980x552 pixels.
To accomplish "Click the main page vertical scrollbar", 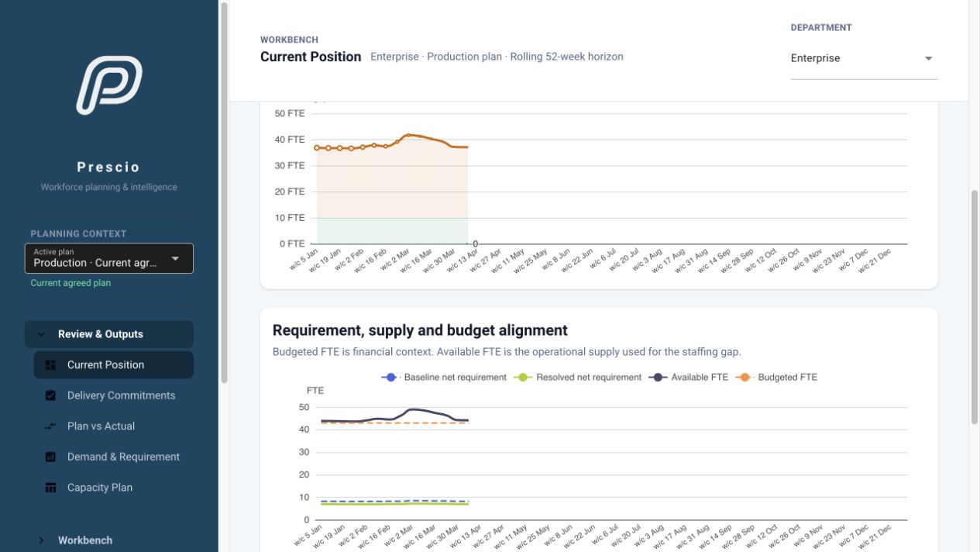I will coord(975,306).
